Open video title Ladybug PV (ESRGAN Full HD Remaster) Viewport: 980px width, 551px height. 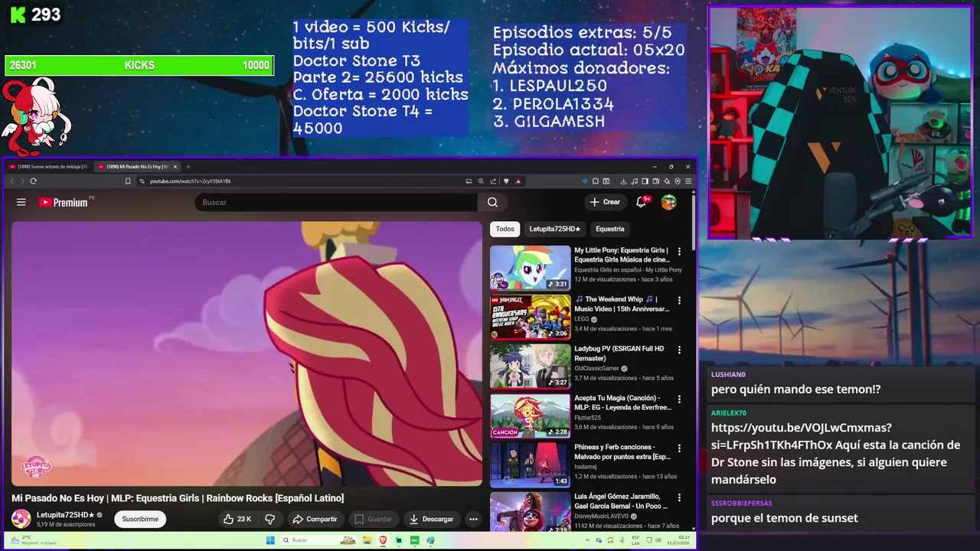619,354
